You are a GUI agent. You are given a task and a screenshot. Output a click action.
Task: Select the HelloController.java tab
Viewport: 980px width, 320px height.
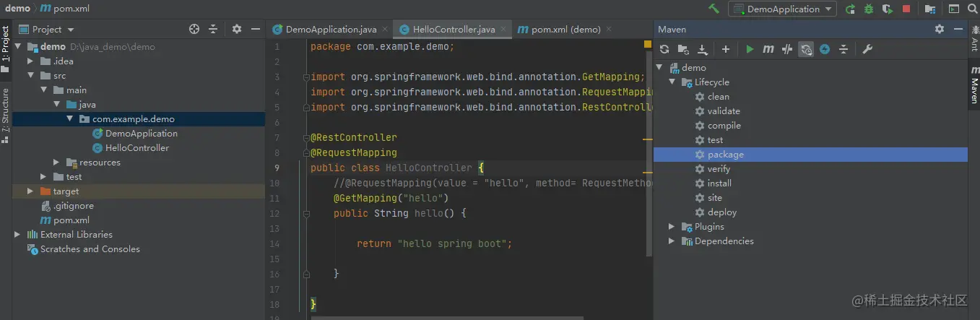click(x=454, y=30)
